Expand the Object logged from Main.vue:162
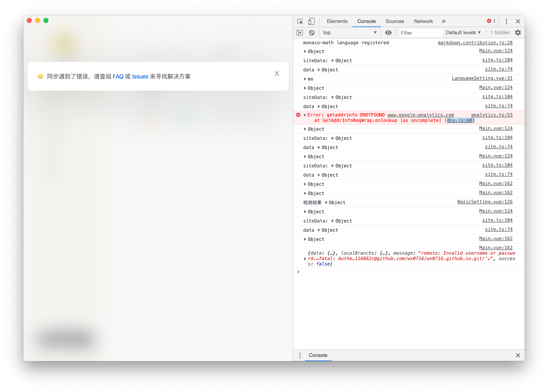The image size is (548, 392). 305,184
